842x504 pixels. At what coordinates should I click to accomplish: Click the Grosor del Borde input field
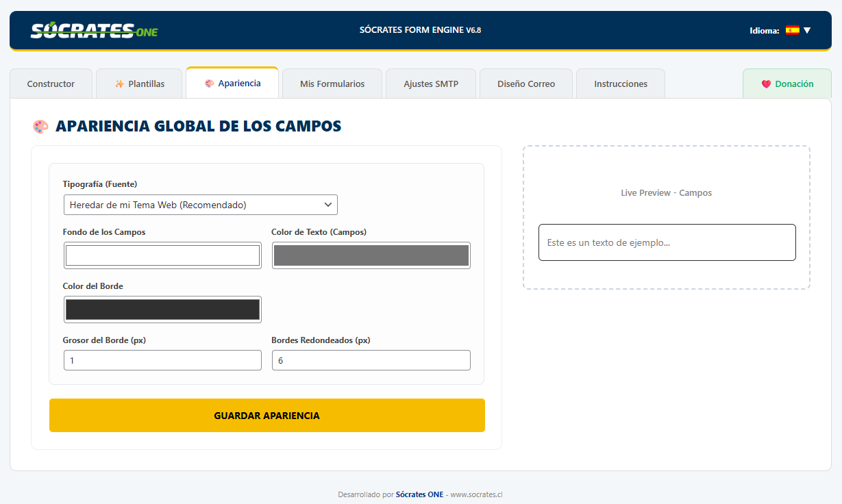coord(162,360)
